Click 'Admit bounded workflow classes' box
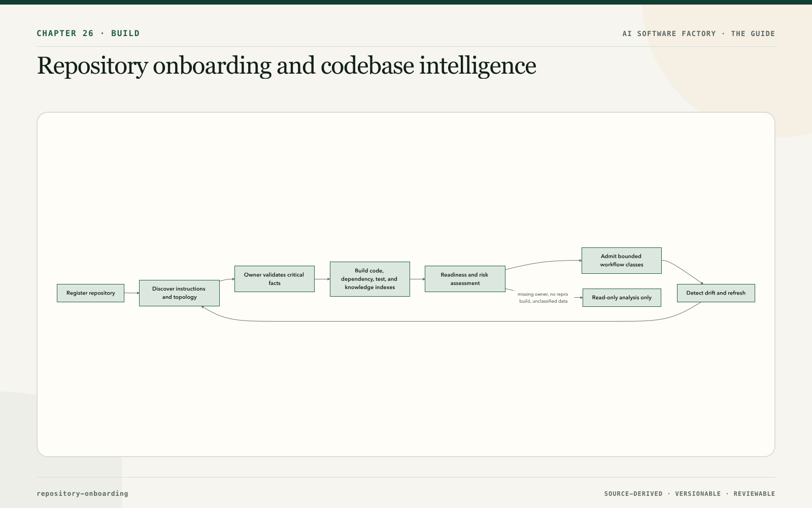Viewport: 812px width, 508px height. (x=622, y=261)
